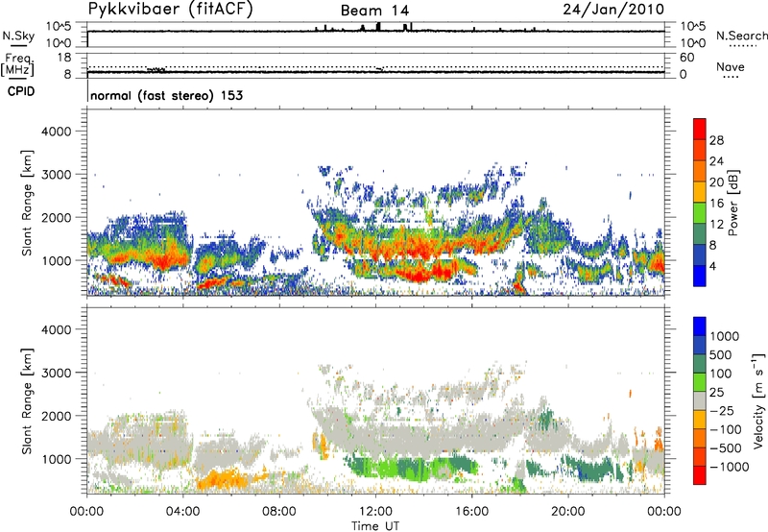
Task: Click the left '10^5' tick on N.Sky axis
Action: 59,26
